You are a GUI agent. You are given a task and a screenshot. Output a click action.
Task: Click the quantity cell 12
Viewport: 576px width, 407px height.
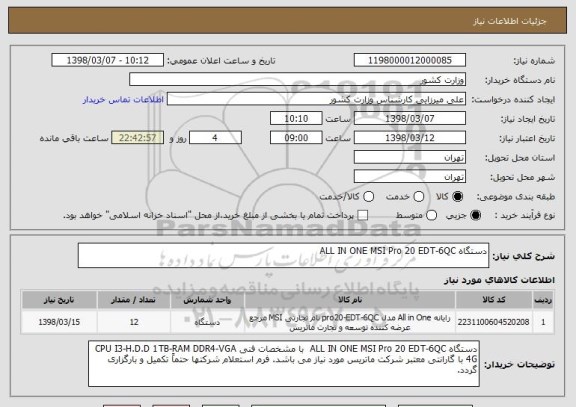pyautogui.click(x=134, y=322)
